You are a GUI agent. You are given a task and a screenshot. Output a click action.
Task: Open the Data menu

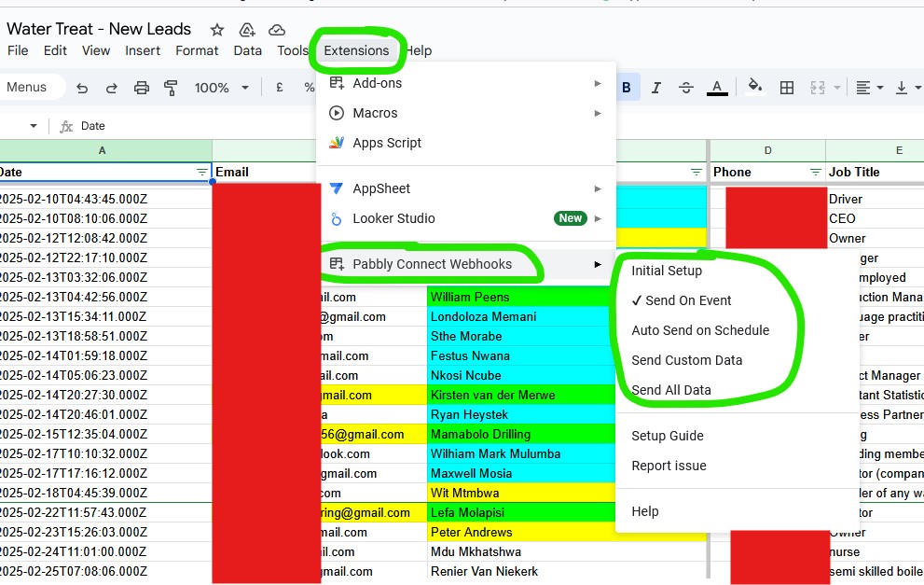(x=247, y=50)
